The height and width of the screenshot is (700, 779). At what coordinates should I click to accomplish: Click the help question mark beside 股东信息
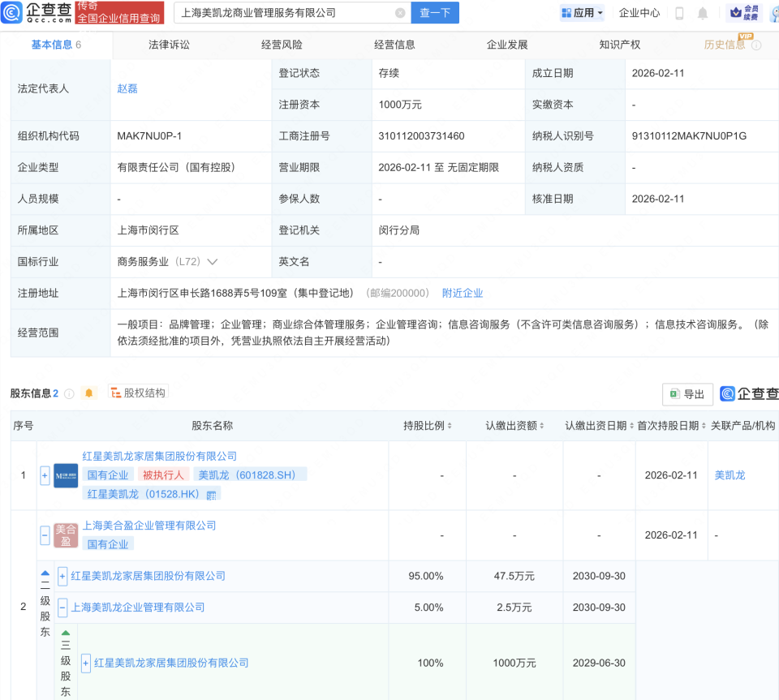tap(69, 393)
